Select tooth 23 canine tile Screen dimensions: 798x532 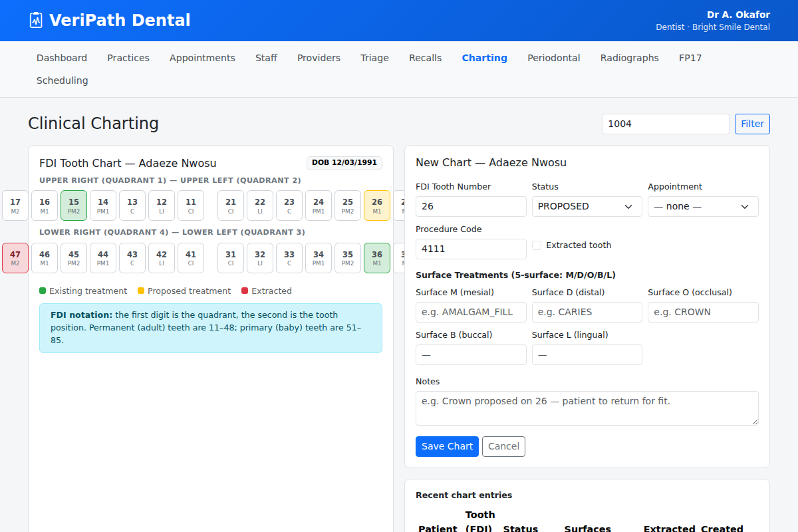coord(289,205)
